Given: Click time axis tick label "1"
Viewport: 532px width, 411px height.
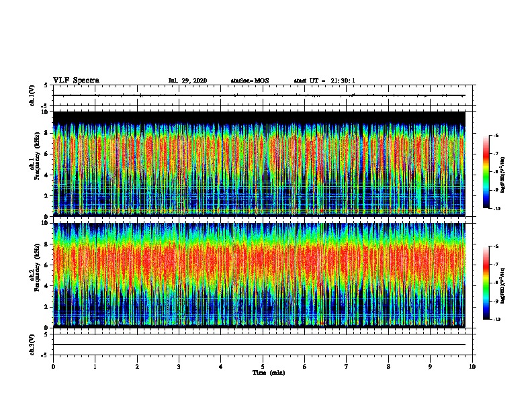Looking at the screenshot, I should point(95,367).
